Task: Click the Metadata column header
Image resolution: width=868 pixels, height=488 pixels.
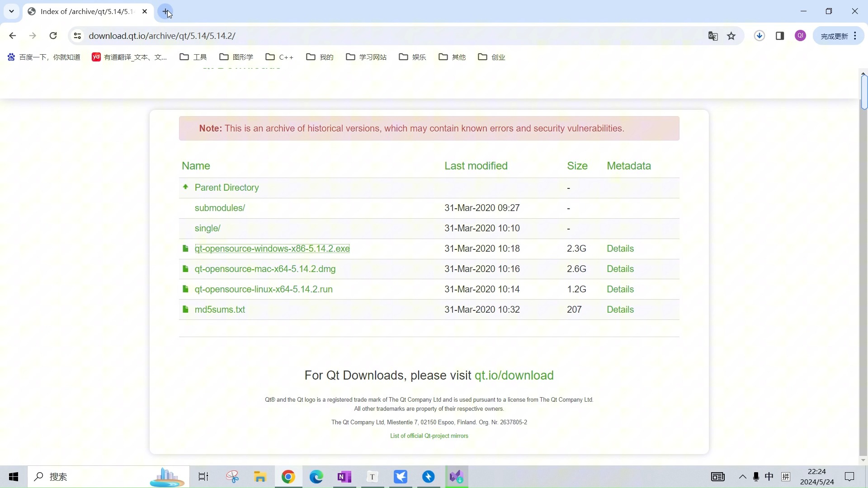Action: tap(629, 166)
